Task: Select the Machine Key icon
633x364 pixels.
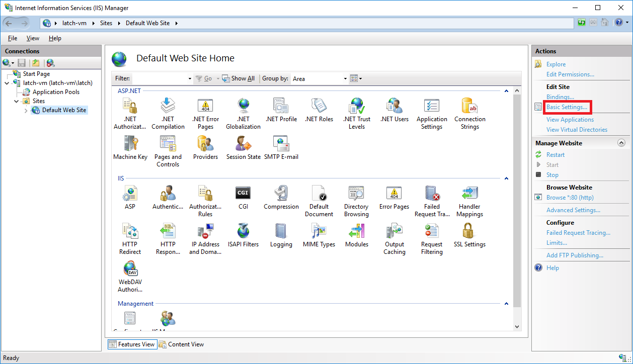Action: pos(130,148)
